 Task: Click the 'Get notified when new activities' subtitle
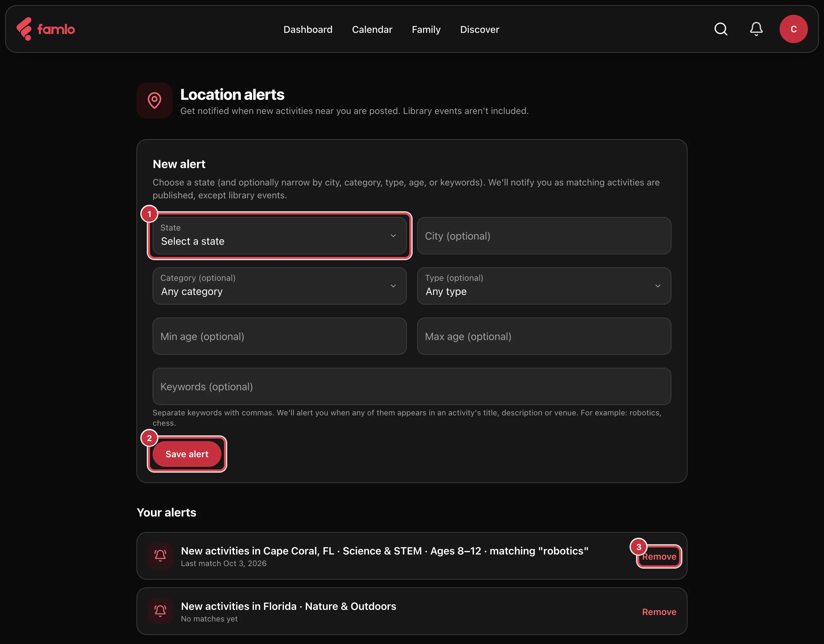(354, 110)
